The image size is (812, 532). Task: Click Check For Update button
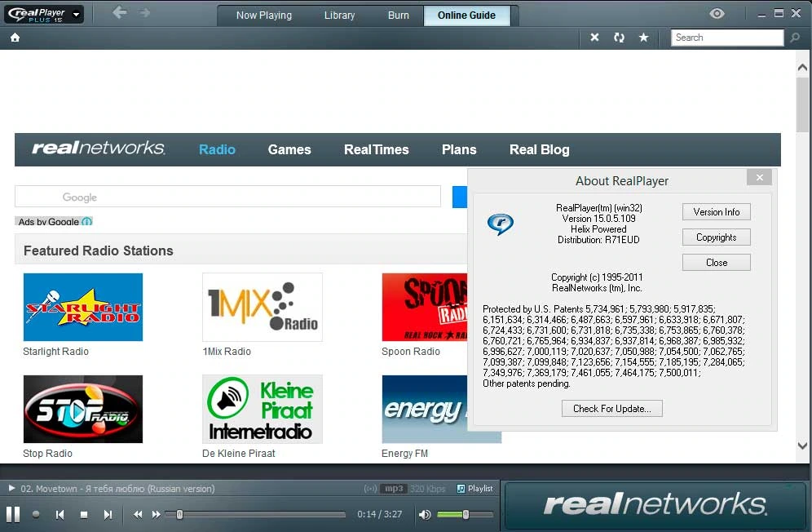(611, 409)
